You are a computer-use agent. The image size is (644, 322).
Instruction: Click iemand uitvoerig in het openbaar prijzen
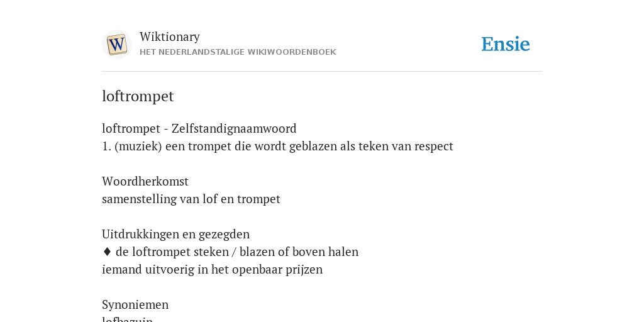click(x=213, y=269)
